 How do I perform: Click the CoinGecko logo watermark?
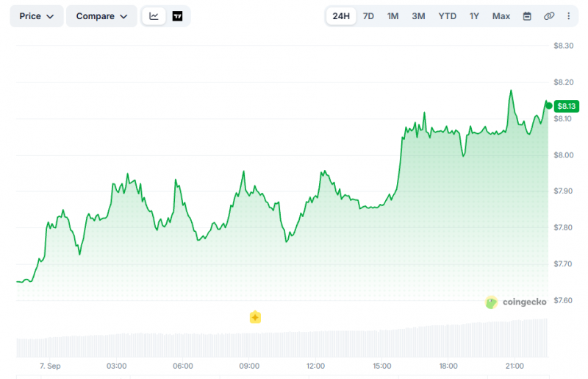tap(516, 302)
